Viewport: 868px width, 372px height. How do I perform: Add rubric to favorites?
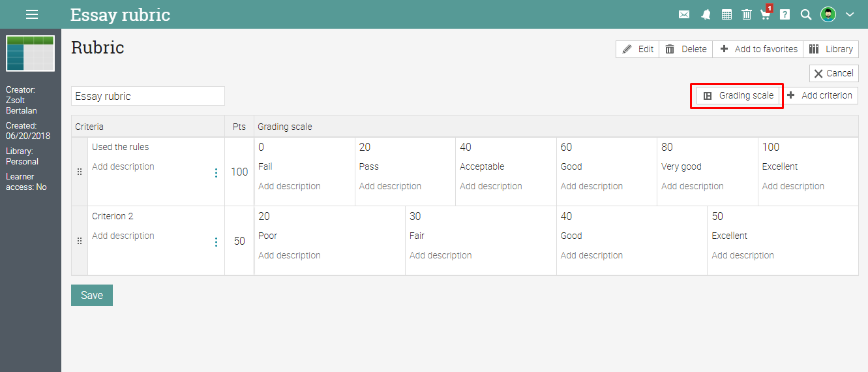pyautogui.click(x=758, y=49)
